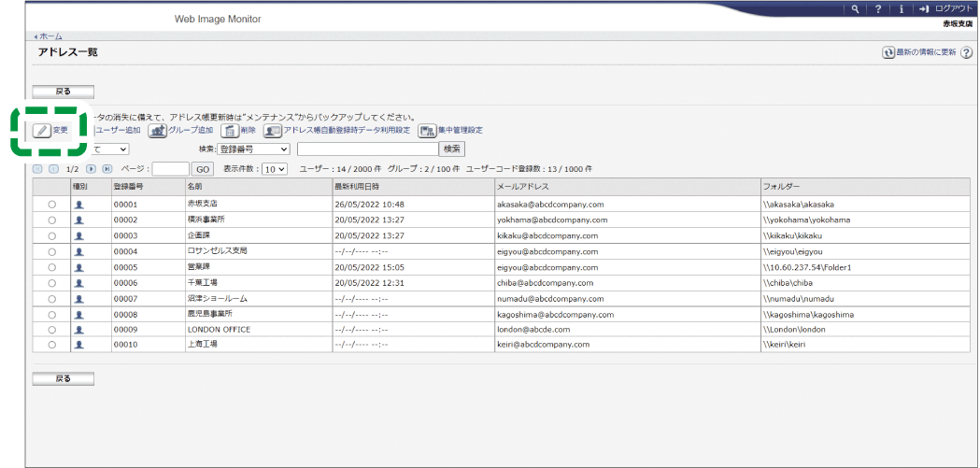The image size is (980, 468).
Task: Click the magnifier search icon in header
Action: 855,8
